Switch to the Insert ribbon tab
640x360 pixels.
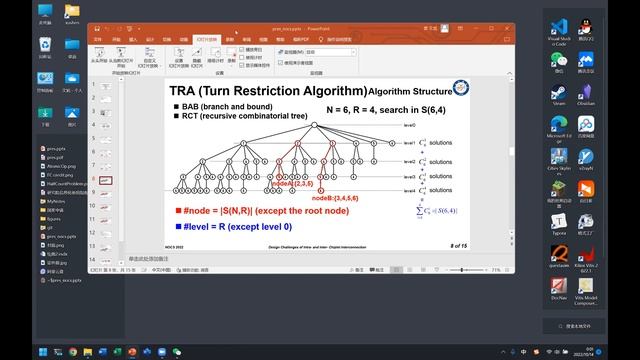(133, 40)
